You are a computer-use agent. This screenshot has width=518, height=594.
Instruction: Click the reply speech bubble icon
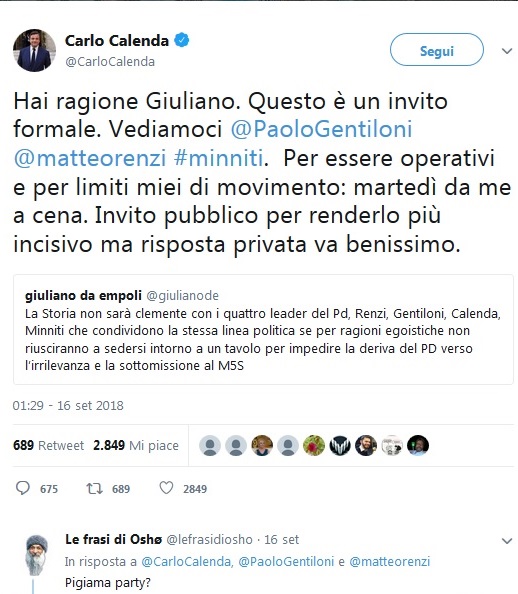[x=23, y=488]
